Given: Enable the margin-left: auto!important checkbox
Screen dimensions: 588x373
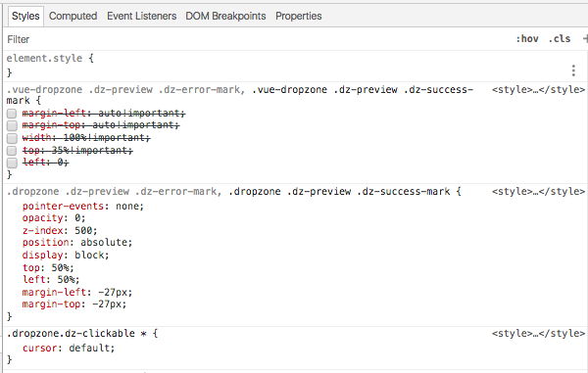Looking at the screenshot, I should coord(12,114).
